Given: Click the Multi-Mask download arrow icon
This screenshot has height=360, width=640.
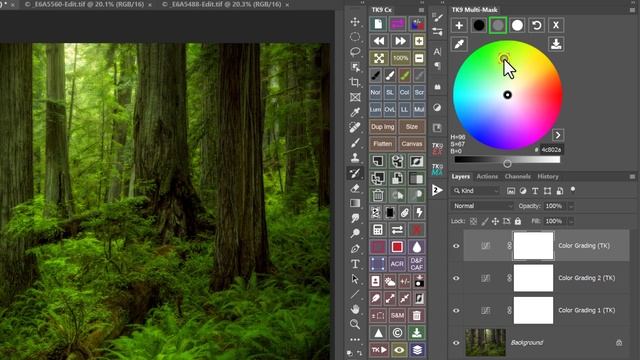Looking at the screenshot, I should [x=556, y=44].
